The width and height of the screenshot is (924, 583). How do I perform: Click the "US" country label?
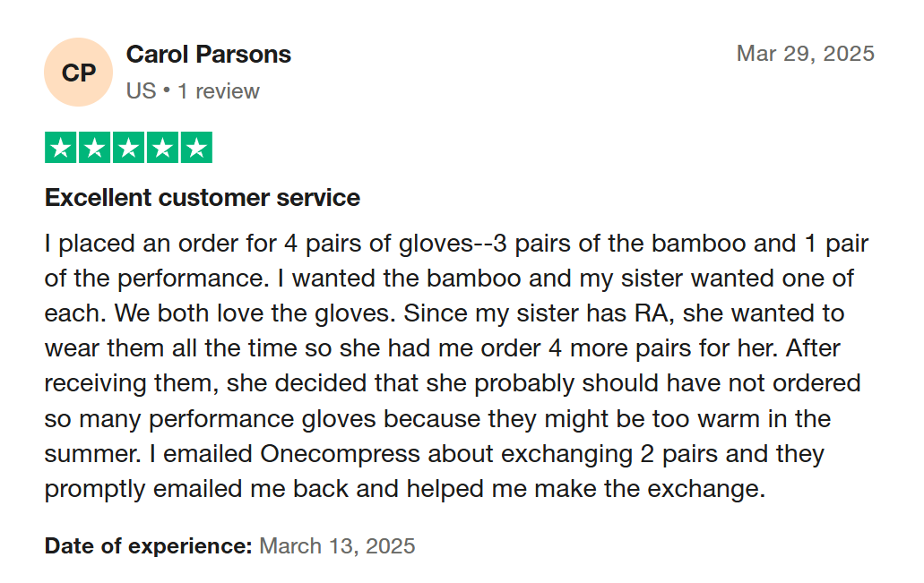click(141, 91)
